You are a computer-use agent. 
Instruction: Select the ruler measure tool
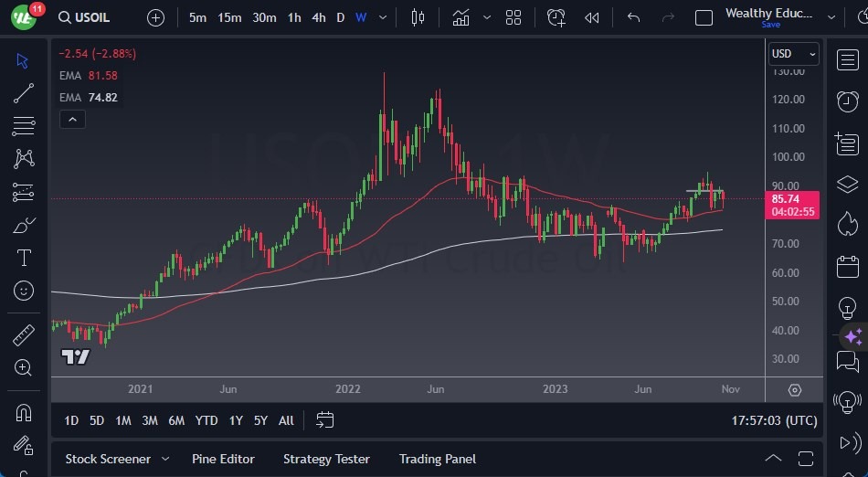[24, 335]
